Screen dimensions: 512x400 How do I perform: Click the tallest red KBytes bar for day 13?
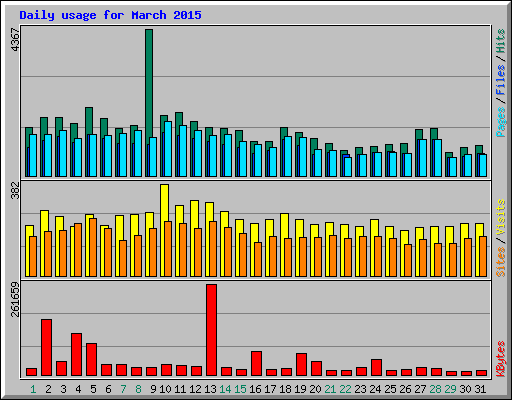coord(211,330)
